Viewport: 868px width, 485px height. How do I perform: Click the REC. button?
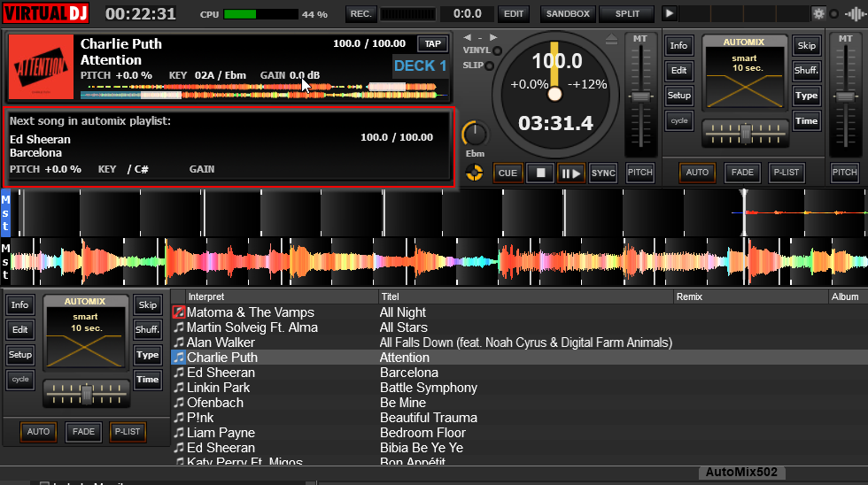tap(361, 14)
